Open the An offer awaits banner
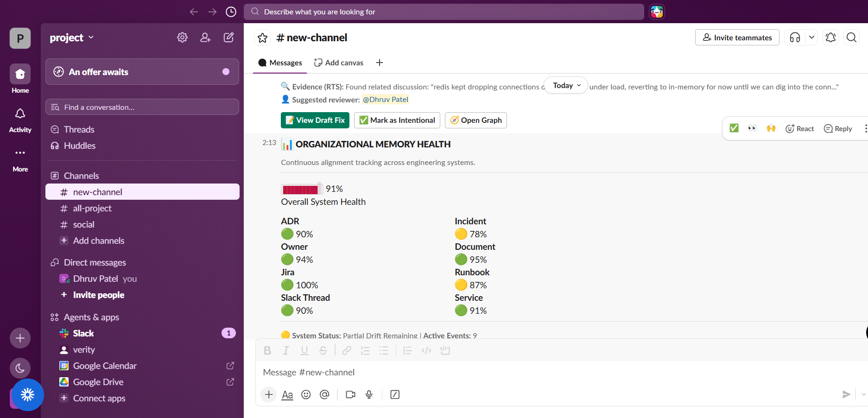This screenshot has height=418, width=868. coord(142,71)
